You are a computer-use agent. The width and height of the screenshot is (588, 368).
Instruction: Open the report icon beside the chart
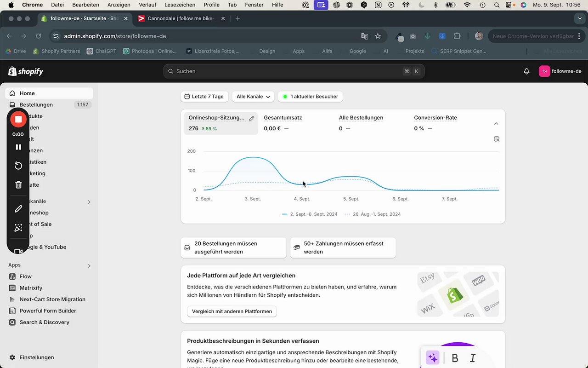pyautogui.click(x=497, y=139)
